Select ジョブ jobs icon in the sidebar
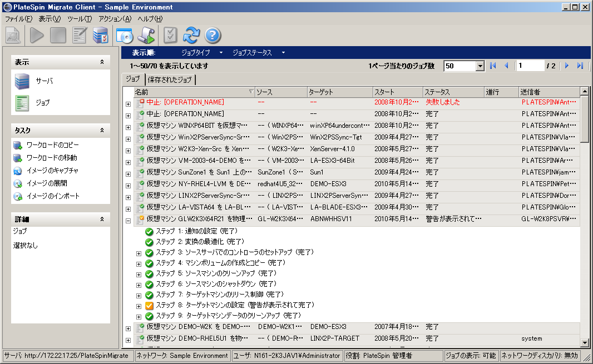This screenshot has width=593, height=364. 22,103
